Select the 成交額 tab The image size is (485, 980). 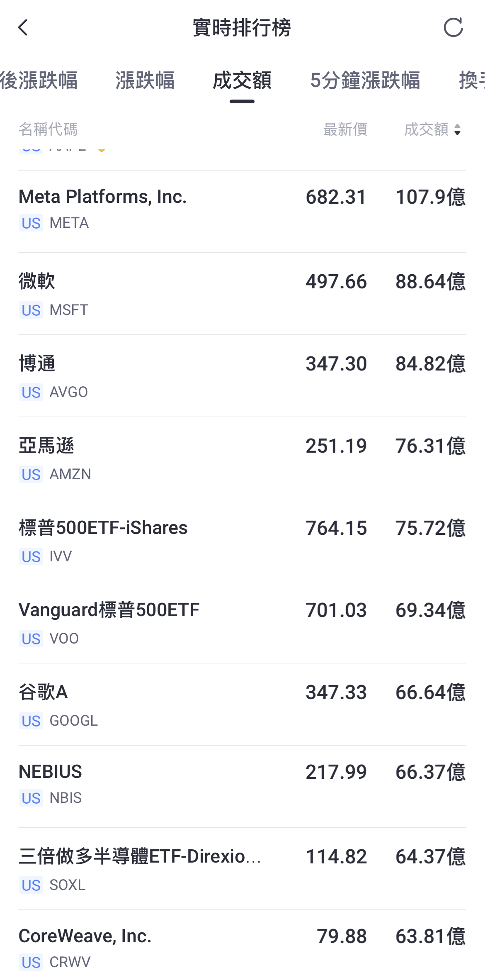click(x=242, y=80)
